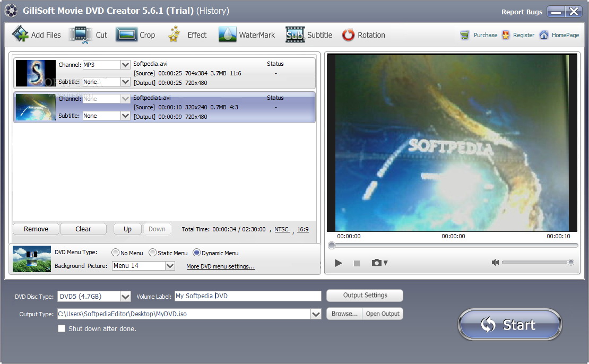
Task: Open Output Settings
Action: click(365, 295)
